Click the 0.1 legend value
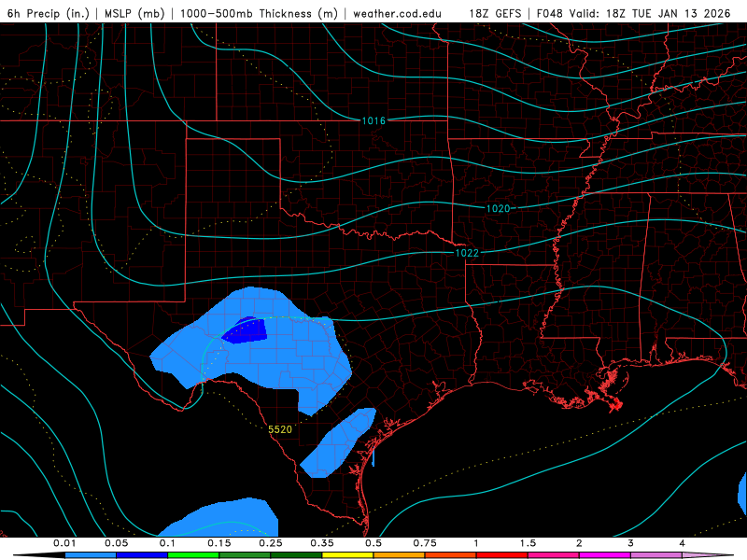 point(167,543)
